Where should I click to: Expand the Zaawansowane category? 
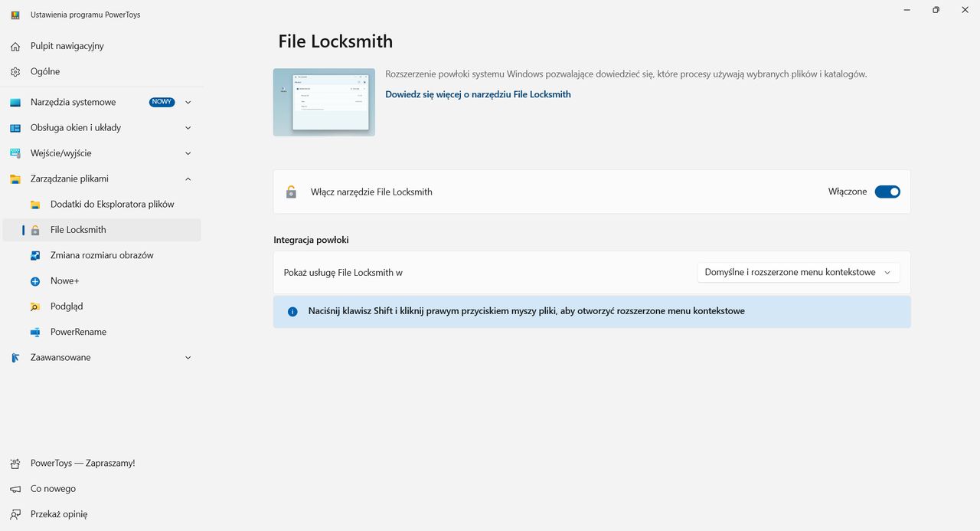[x=102, y=357]
